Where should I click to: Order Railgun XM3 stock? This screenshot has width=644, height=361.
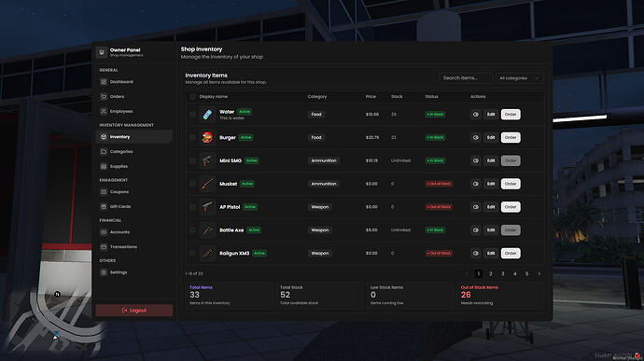(x=511, y=253)
